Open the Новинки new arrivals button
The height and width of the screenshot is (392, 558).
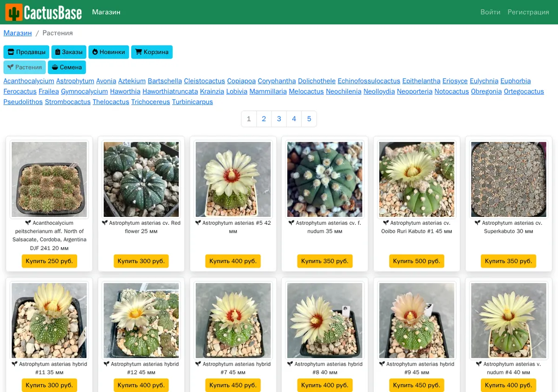click(109, 52)
